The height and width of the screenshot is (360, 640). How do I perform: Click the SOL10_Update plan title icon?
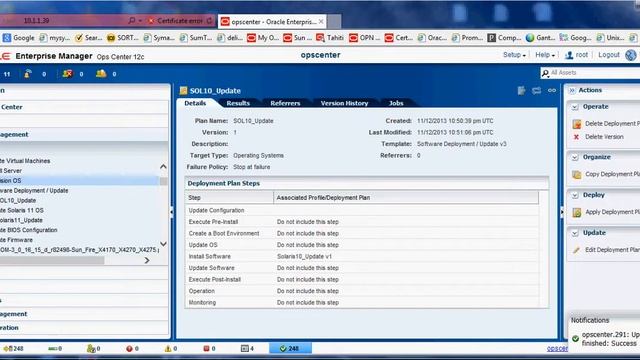[183, 91]
